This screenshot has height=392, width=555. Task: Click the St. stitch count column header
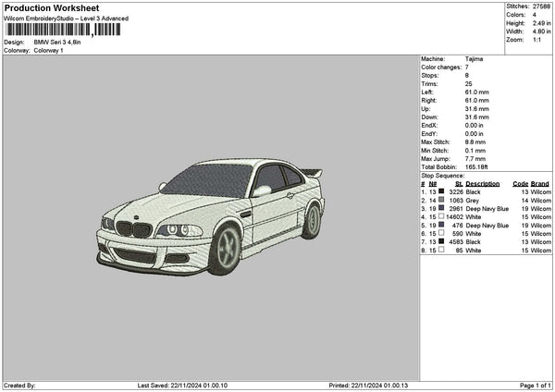(x=459, y=183)
